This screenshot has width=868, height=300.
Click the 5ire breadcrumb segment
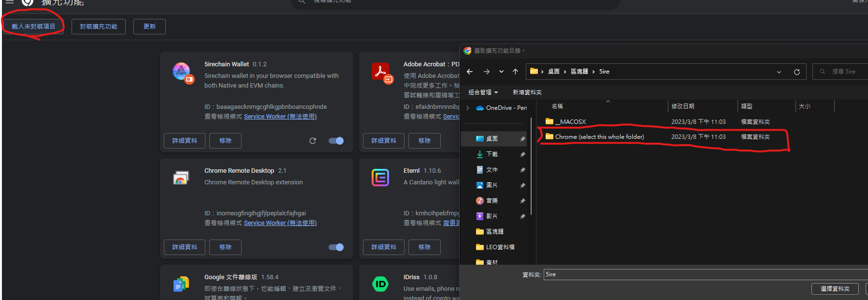click(x=604, y=72)
